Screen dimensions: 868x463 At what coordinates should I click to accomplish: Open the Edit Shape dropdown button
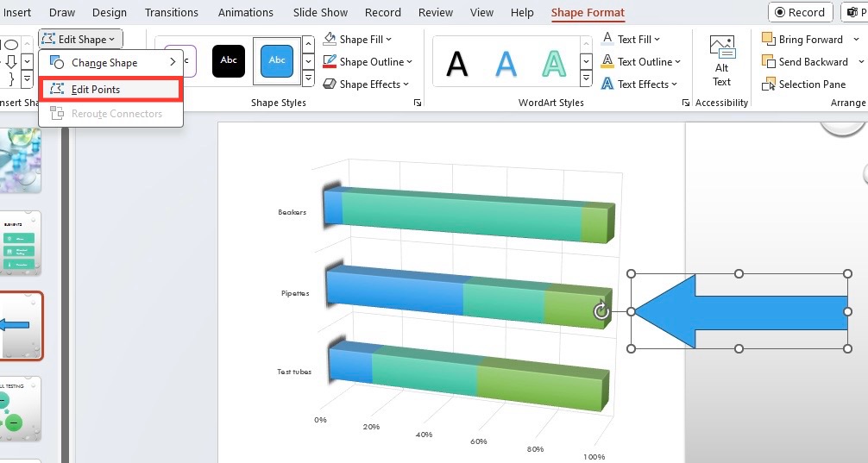(x=81, y=40)
